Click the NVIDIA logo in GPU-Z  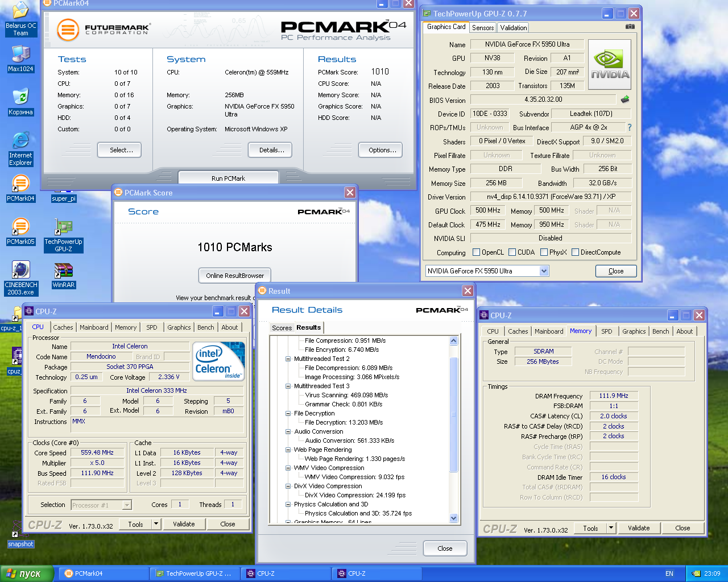610,65
